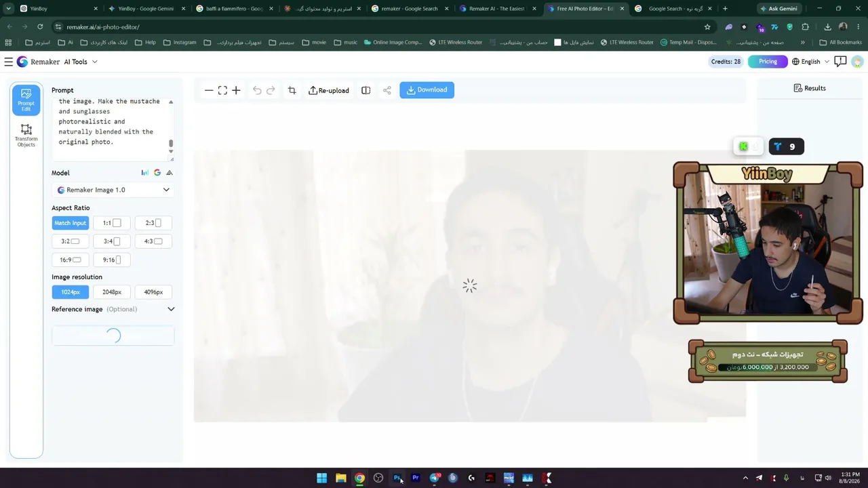The width and height of the screenshot is (868, 488).
Task: Select the 9:16 aspect ratio
Action: [112, 260]
